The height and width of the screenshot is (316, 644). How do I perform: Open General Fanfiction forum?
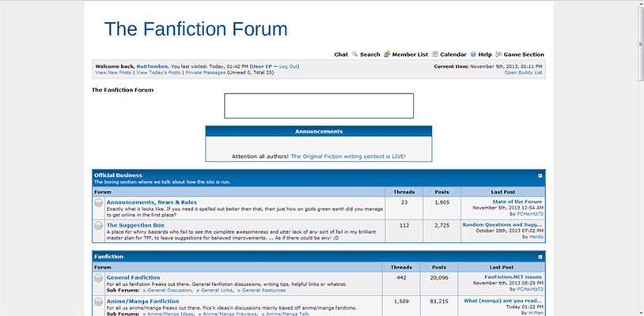[133, 277]
